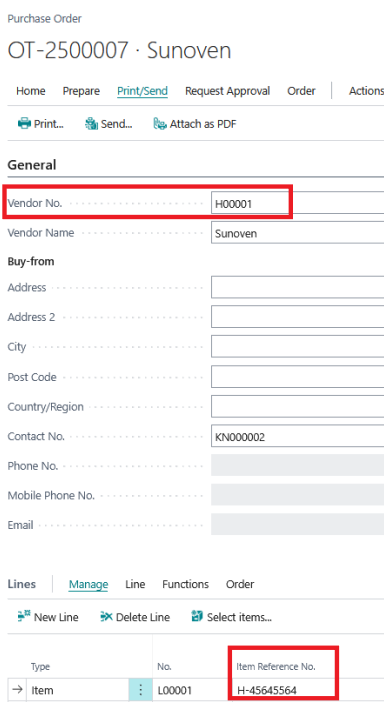384x702 pixels.
Task: Click the row selector arrow for Item line
Action: [x=17, y=689]
